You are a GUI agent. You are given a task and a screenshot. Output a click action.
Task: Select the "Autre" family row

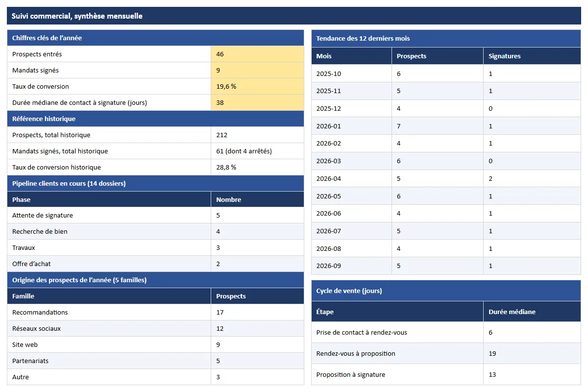(155, 377)
